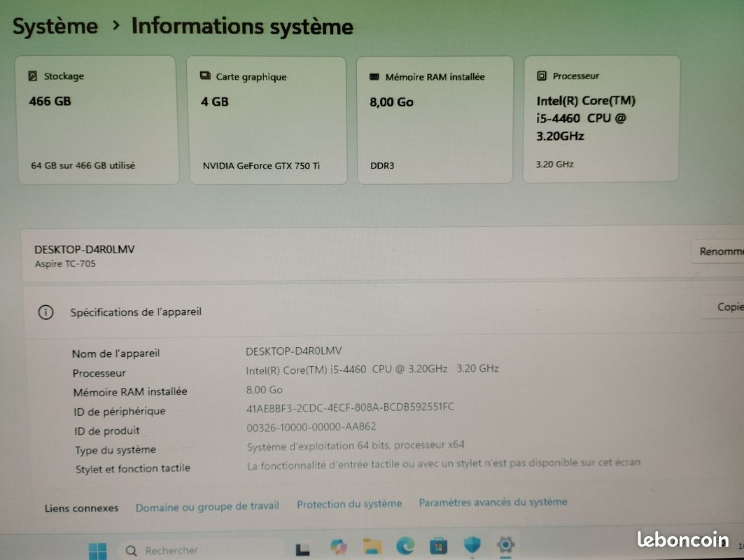Open the Mémoire RAM installée card

pyautogui.click(x=435, y=120)
